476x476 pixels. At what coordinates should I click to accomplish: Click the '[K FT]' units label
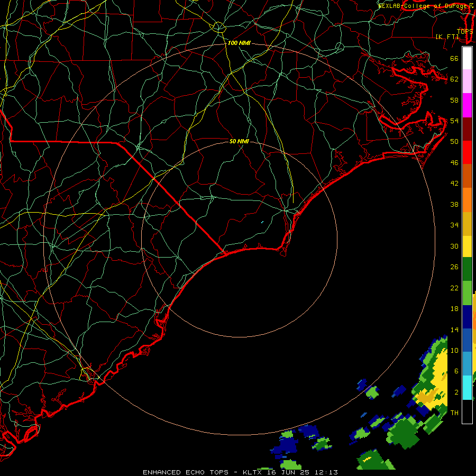click(447, 36)
